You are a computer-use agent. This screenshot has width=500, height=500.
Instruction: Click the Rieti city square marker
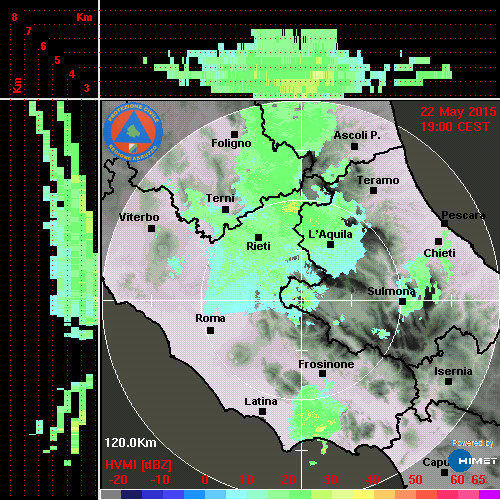pos(258,237)
